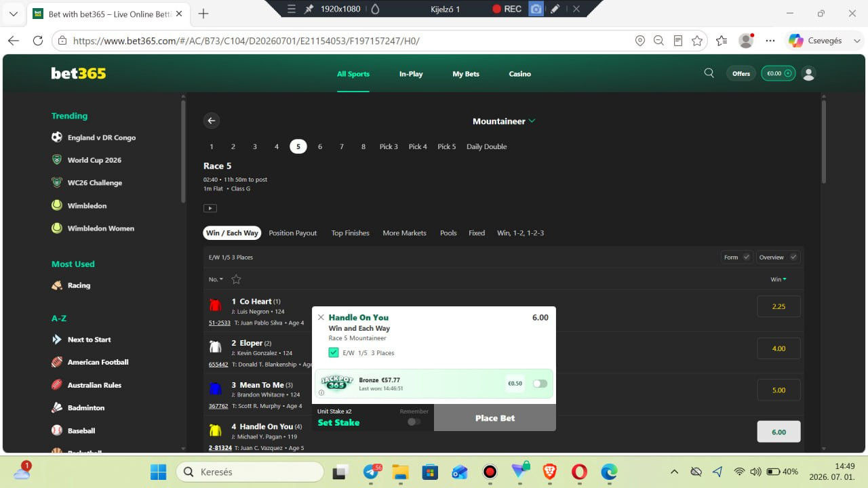Click the recorder pencil annotation icon
The image size is (868, 488).
555,9
